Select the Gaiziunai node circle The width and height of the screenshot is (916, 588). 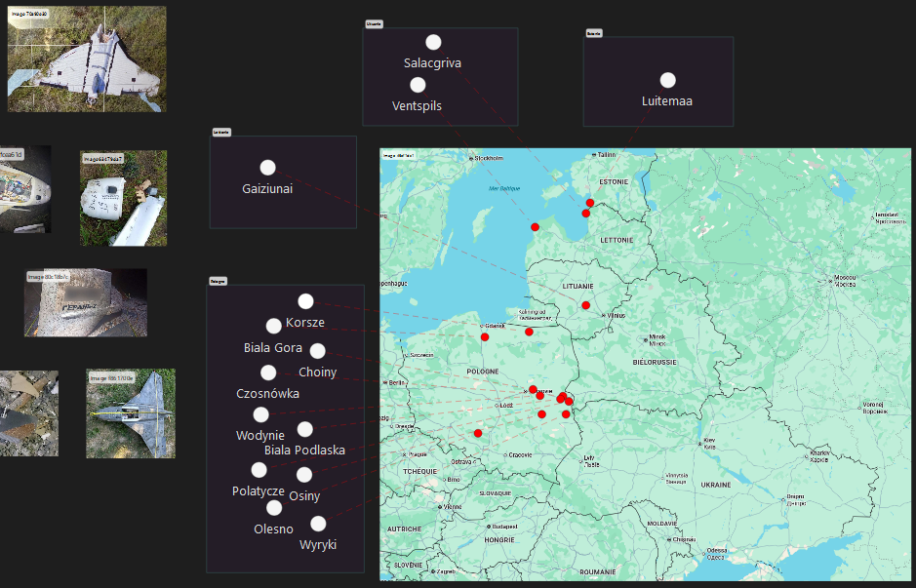coord(267,168)
